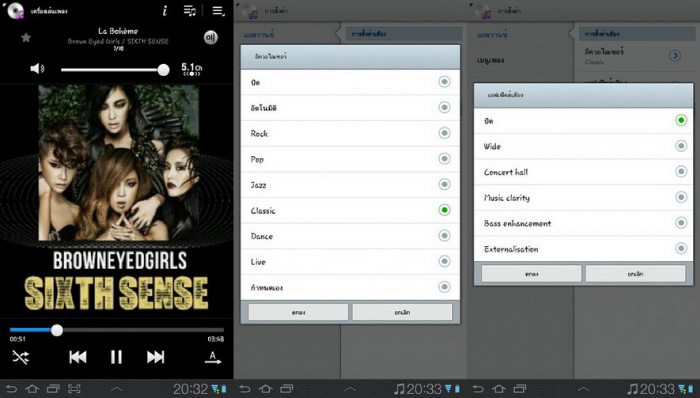Toggle shuffle playback icon

click(21, 357)
